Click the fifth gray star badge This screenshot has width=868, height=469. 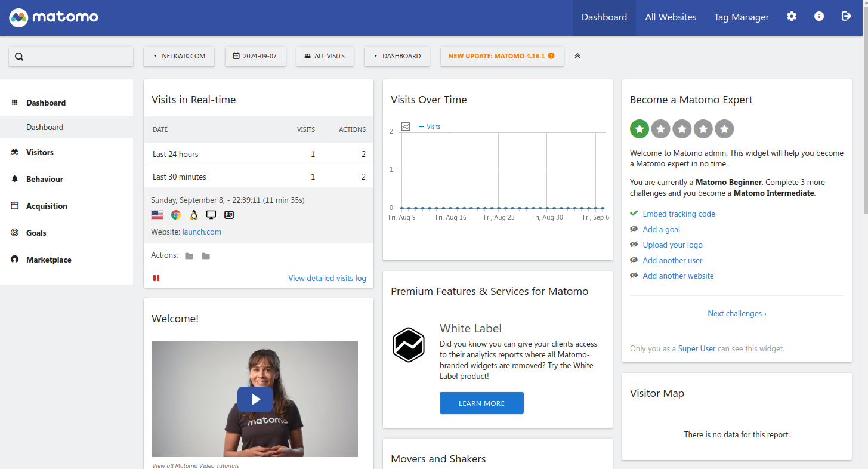pyautogui.click(x=724, y=129)
